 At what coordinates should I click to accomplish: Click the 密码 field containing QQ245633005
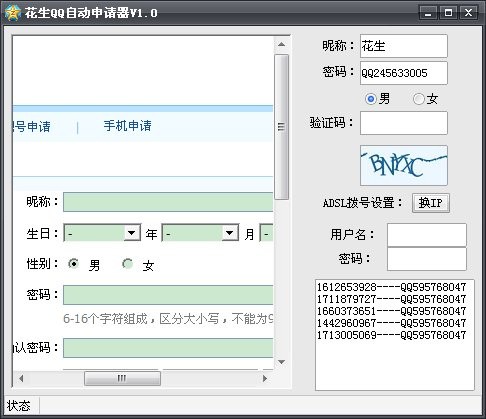[x=404, y=73]
